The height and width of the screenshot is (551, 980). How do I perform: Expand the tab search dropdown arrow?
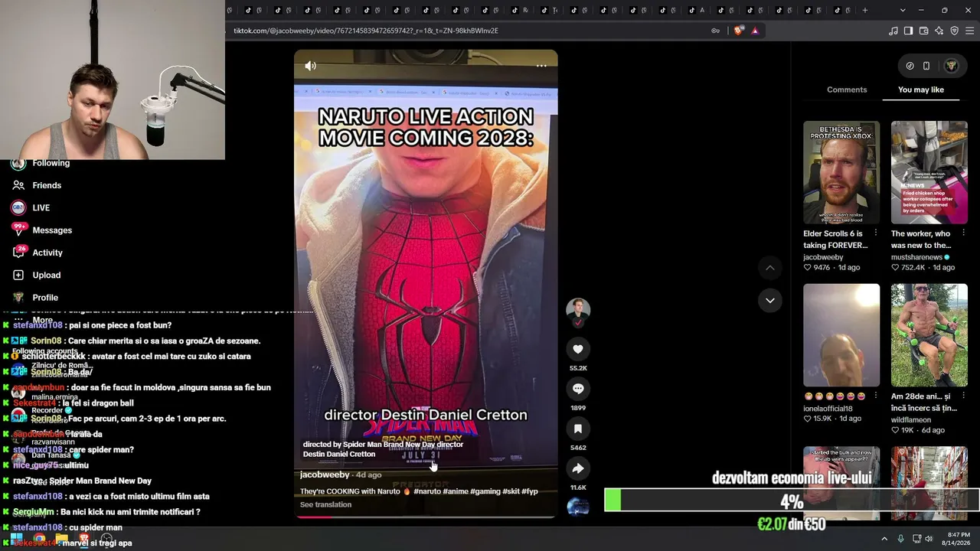click(903, 10)
